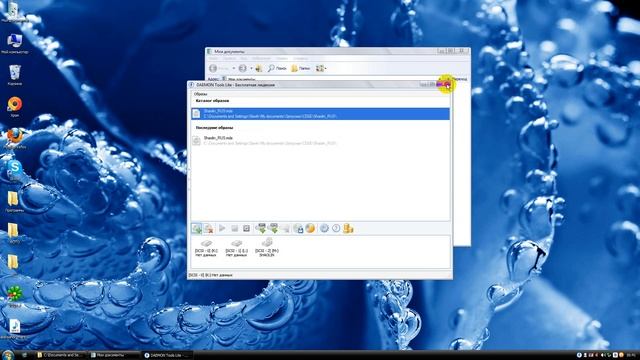
Task: Click the disc with blue lock icon
Action: (298, 229)
